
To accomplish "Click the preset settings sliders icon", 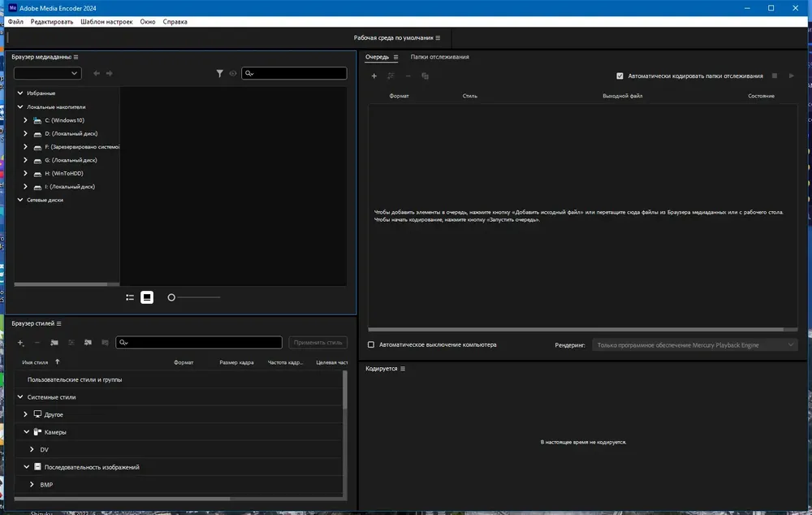I will coord(71,343).
